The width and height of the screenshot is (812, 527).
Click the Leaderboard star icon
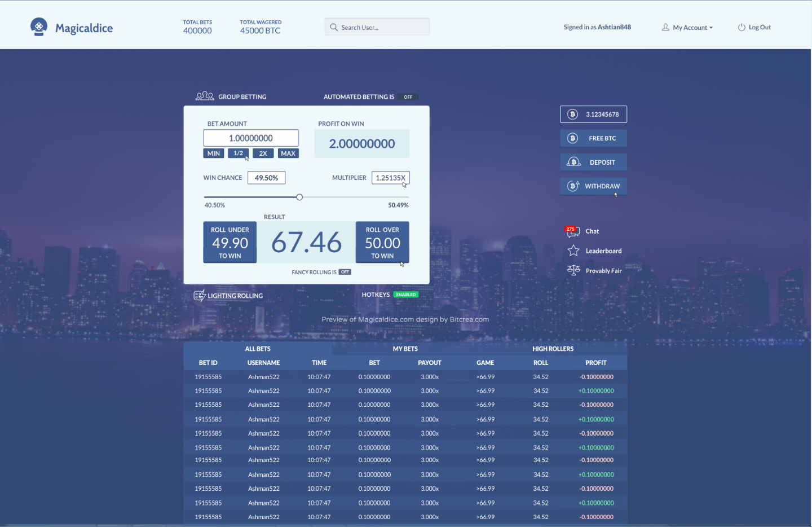tap(573, 251)
